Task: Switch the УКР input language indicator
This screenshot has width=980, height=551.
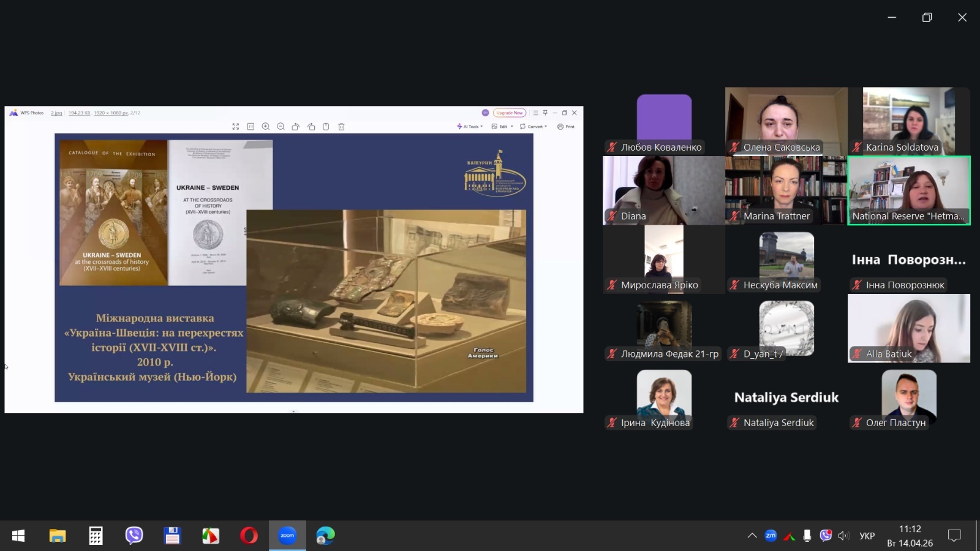Action: pos(867,536)
